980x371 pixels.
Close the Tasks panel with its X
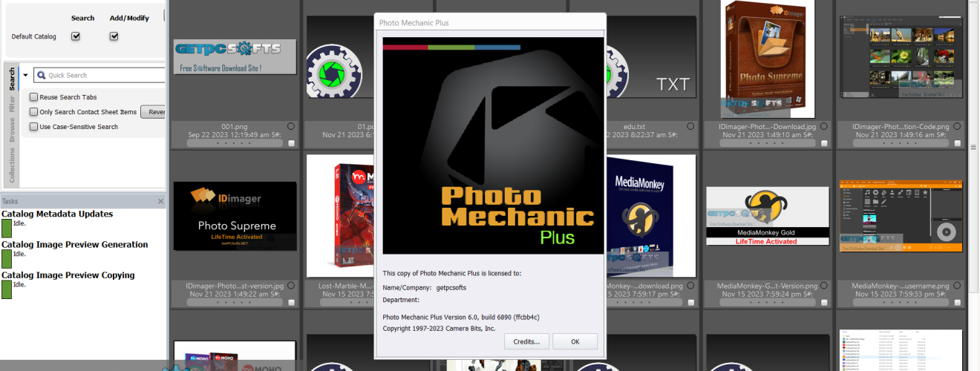tap(160, 201)
